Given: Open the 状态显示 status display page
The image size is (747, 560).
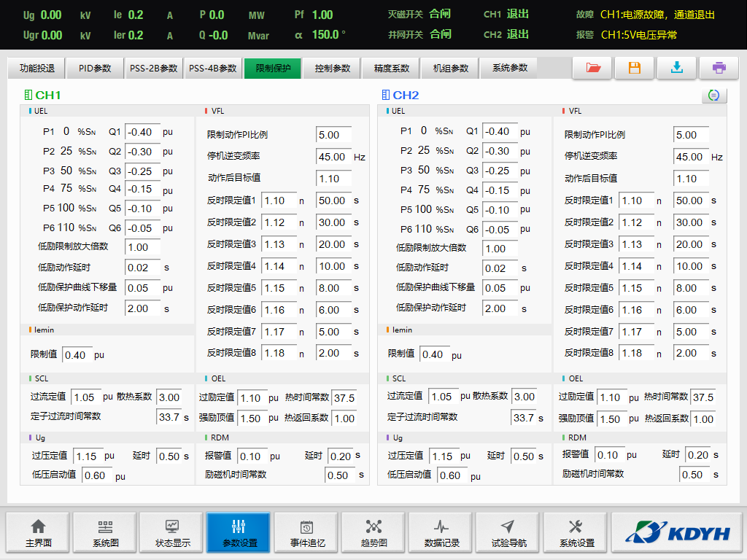Looking at the screenshot, I should click(172, 533).
